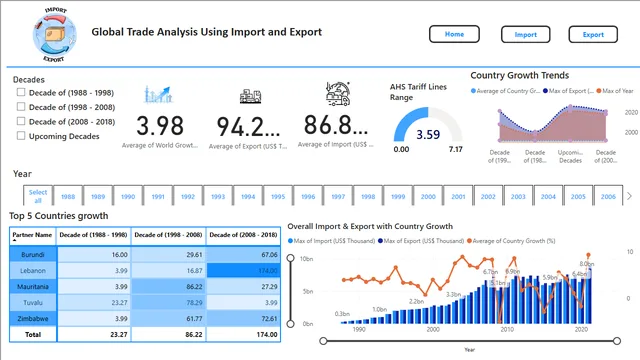This screenshot has width=640, height=360.
Task: Click the Max of Export legend dot in Country Growth Trends
Action: (545, 91)
